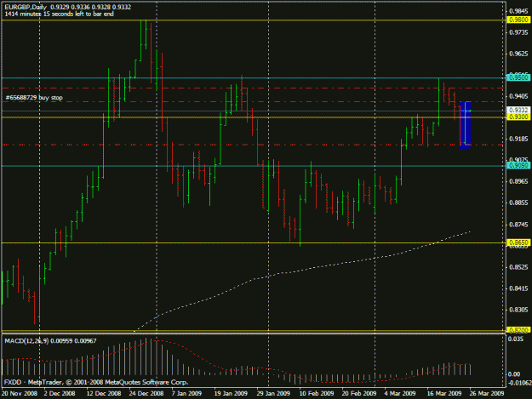Click the 0.8745 value on price scale

coord(518,225)
